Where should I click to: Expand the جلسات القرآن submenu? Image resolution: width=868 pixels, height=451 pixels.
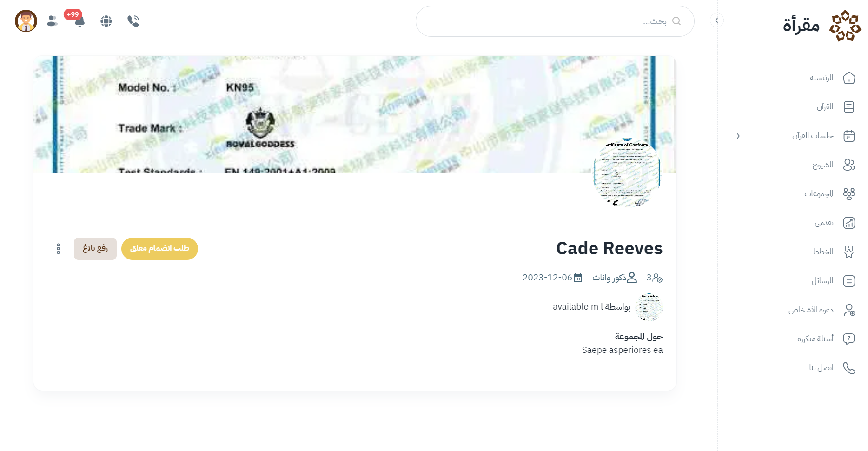point(738,136)
